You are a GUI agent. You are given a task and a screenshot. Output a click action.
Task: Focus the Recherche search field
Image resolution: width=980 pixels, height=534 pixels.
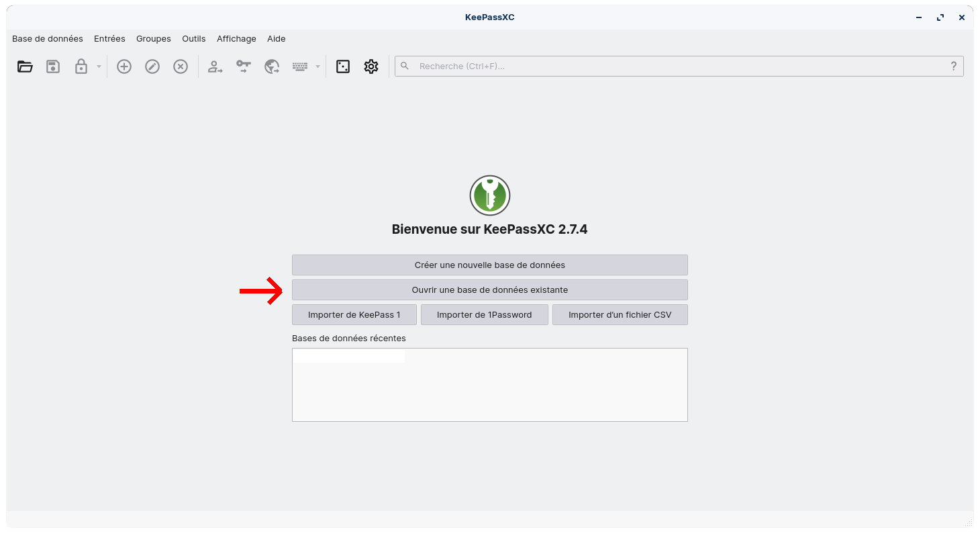pyautogui.click(x=678, y=66)
